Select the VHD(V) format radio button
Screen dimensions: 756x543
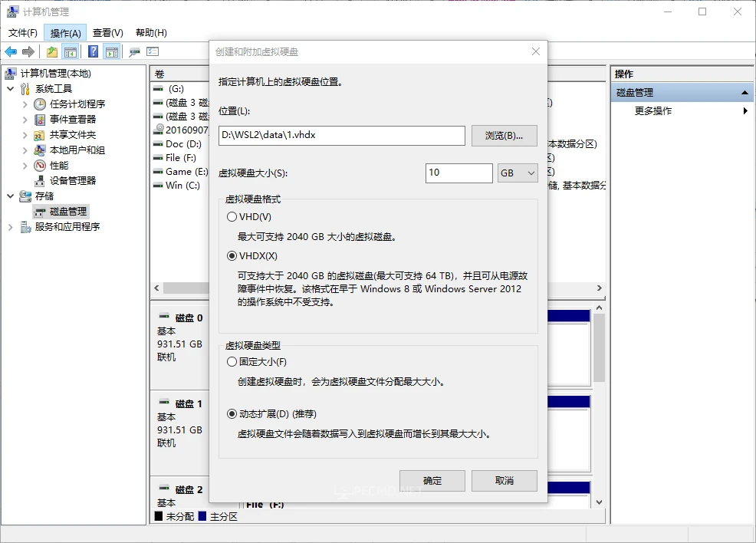click(x=232, y=217)
